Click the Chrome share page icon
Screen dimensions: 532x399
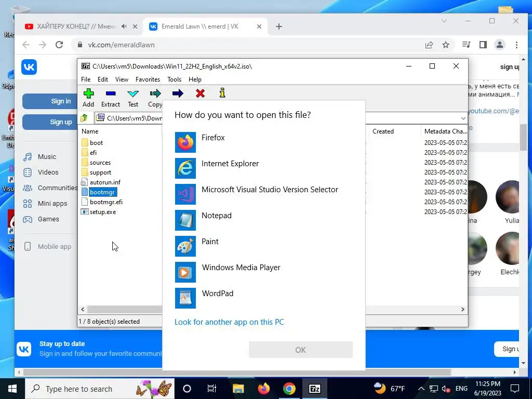[429, 45]
